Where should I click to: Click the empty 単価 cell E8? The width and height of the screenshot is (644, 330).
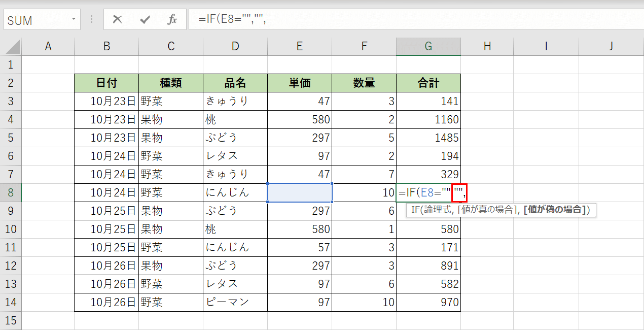[x=299, y=192]
